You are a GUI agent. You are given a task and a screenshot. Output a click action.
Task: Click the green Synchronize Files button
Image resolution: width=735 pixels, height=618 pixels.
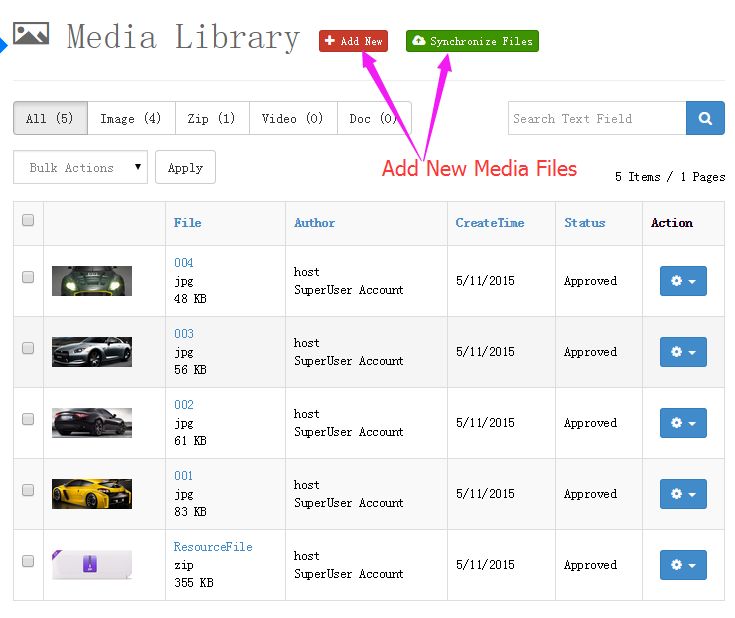tap(472, 41)
